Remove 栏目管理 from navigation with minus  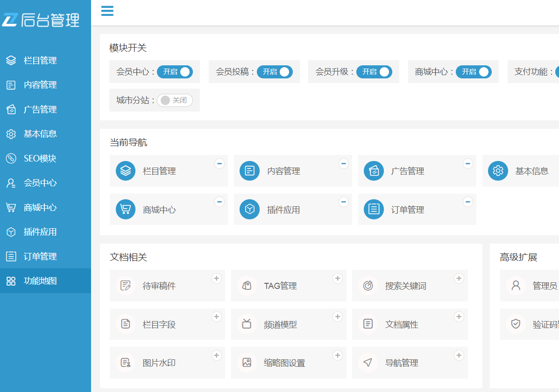tap(219, 164)
